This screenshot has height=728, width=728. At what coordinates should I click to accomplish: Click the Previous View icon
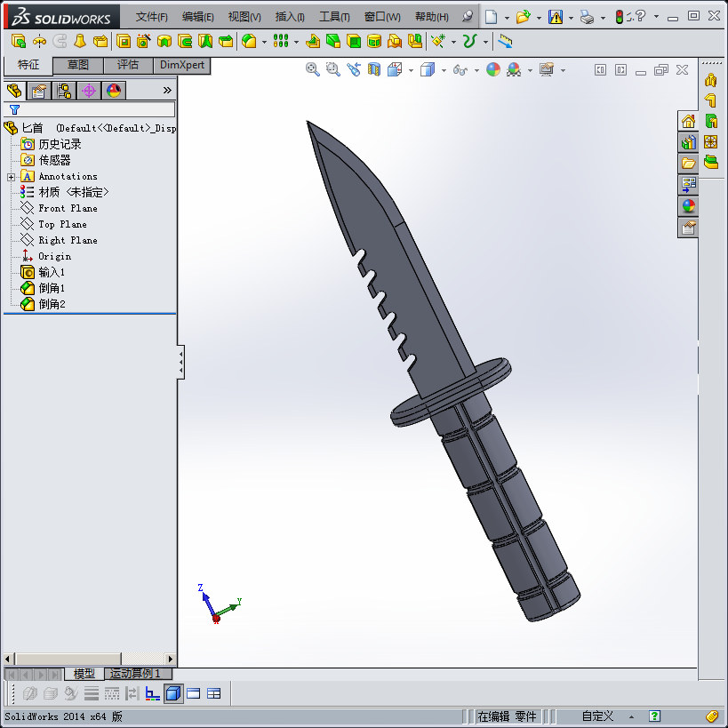point(353,69)
